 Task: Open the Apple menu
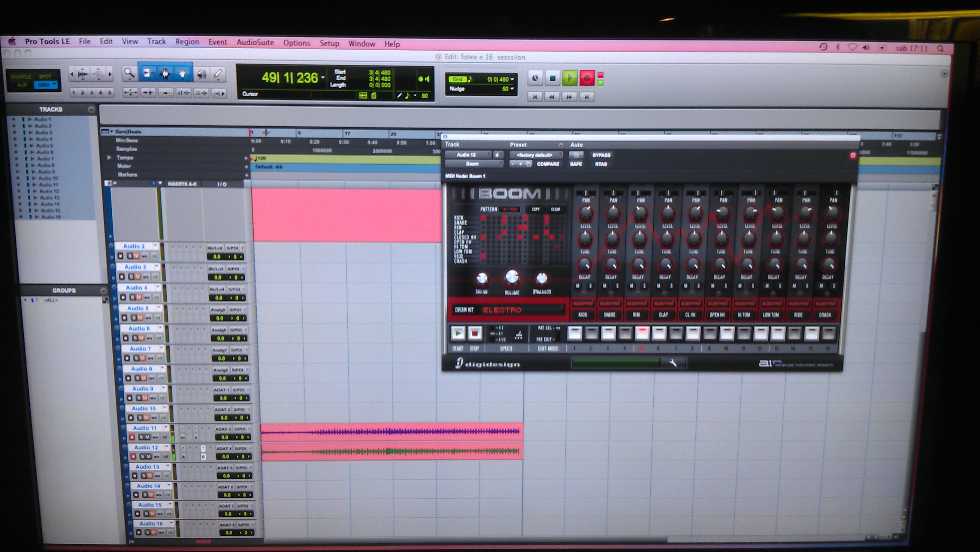[12, 41]
